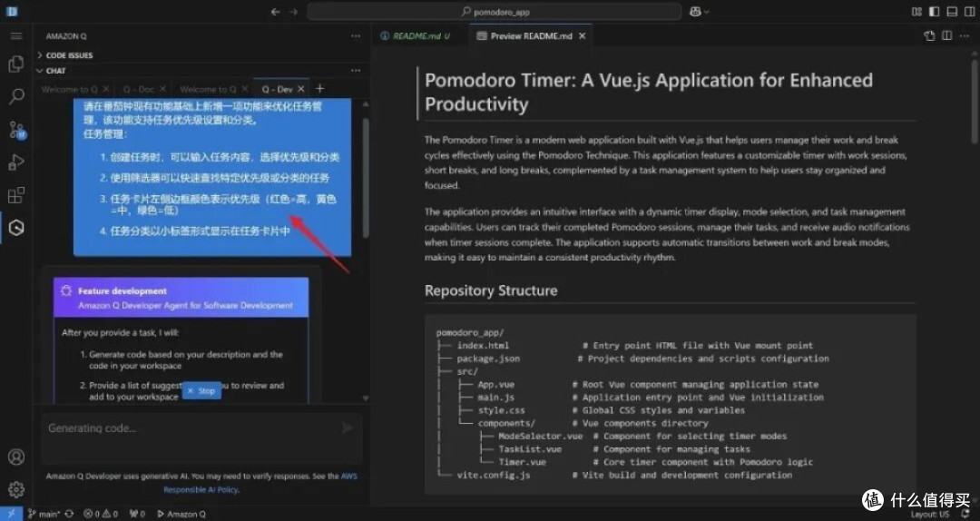Image resolution: width=980 pixels, height=521 pixels.
Task: Click the Layout: US status item
Action: [x=929, y=514]
